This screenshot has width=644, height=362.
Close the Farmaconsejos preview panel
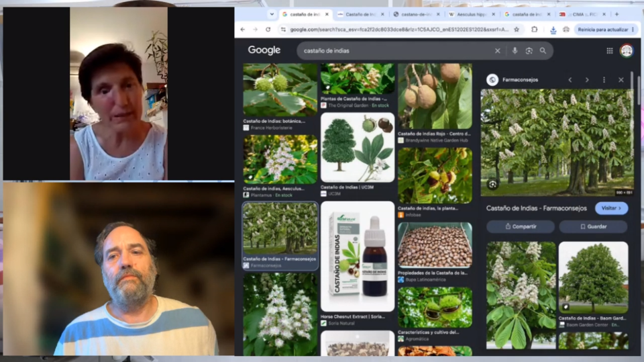(x=621, y=80)
